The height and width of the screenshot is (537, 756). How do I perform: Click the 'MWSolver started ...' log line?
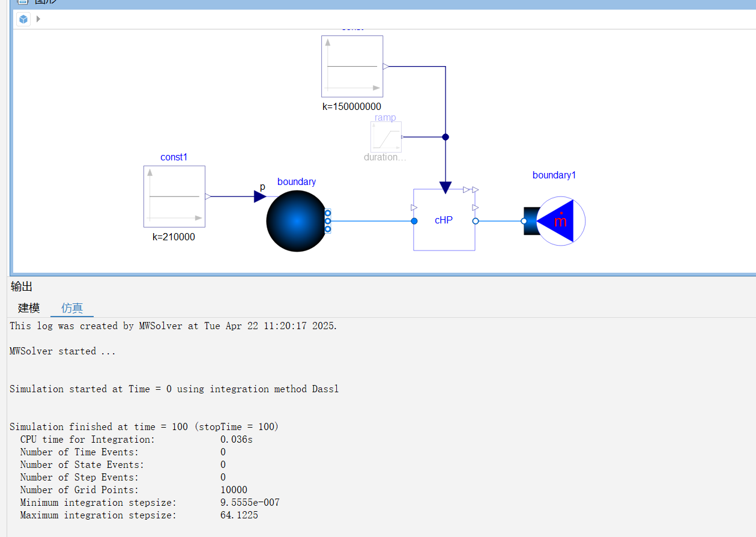point(62,351)
